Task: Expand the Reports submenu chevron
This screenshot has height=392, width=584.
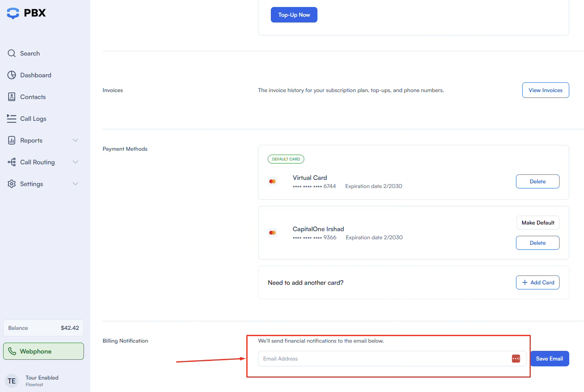Action: coord(75,140)
